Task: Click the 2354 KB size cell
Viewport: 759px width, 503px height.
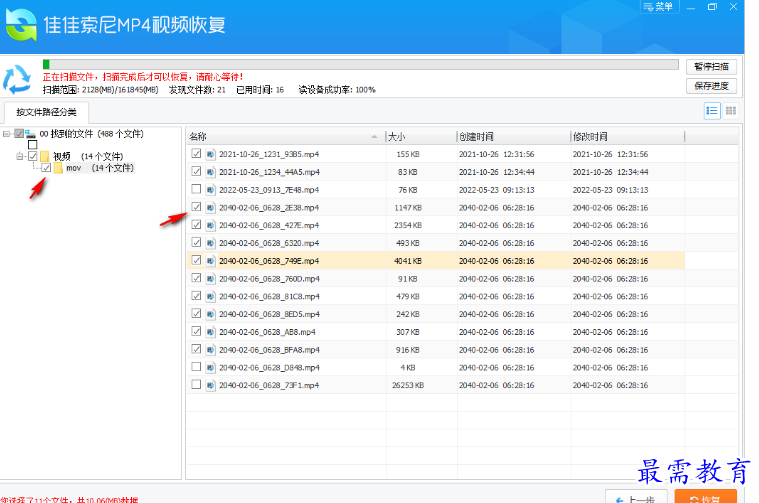Action: (x=408, y=225)
